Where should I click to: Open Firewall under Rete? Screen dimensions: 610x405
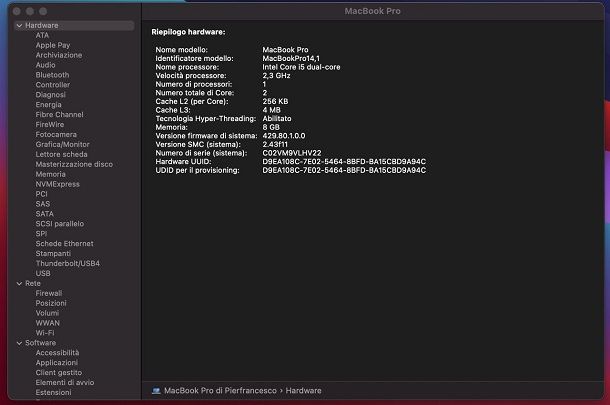[49, 293]
